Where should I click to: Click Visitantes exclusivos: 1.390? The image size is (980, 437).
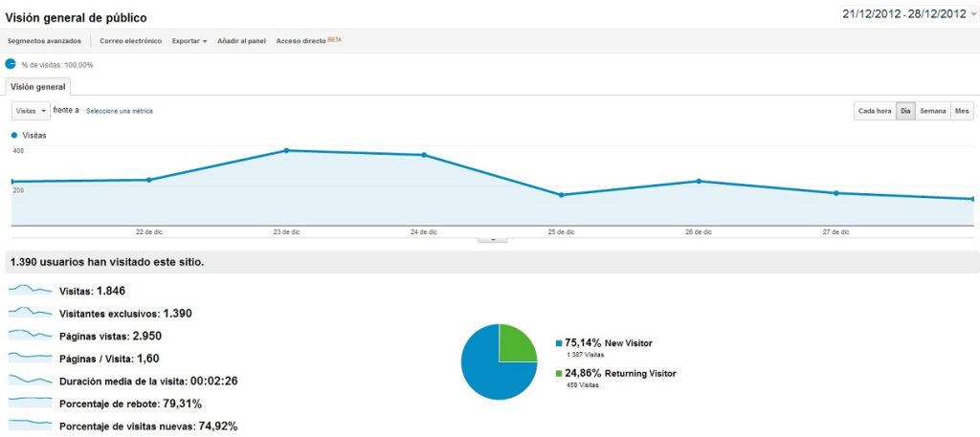(125, 314)
